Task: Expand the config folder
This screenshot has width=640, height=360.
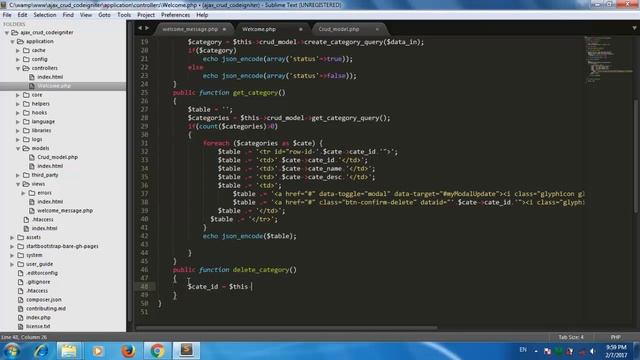Action: (x=18, y=60)
